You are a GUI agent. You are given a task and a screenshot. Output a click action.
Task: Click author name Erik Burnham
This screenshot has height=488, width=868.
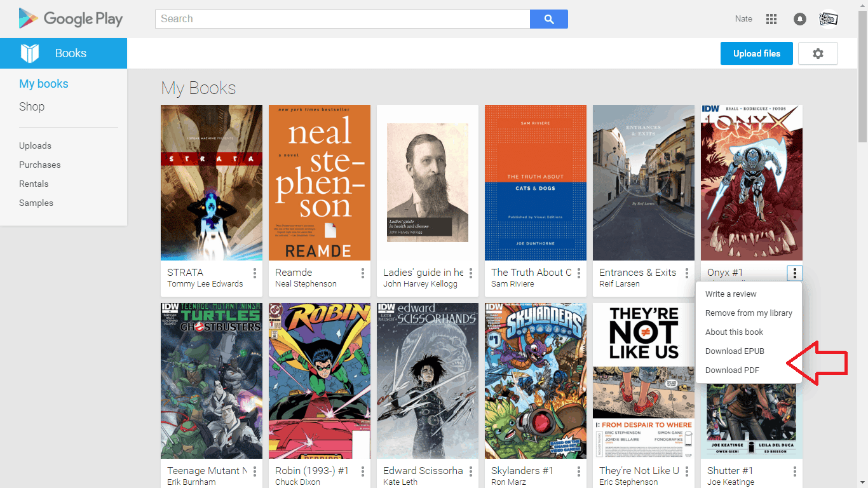pyautogui.click(x=191, y=482)
